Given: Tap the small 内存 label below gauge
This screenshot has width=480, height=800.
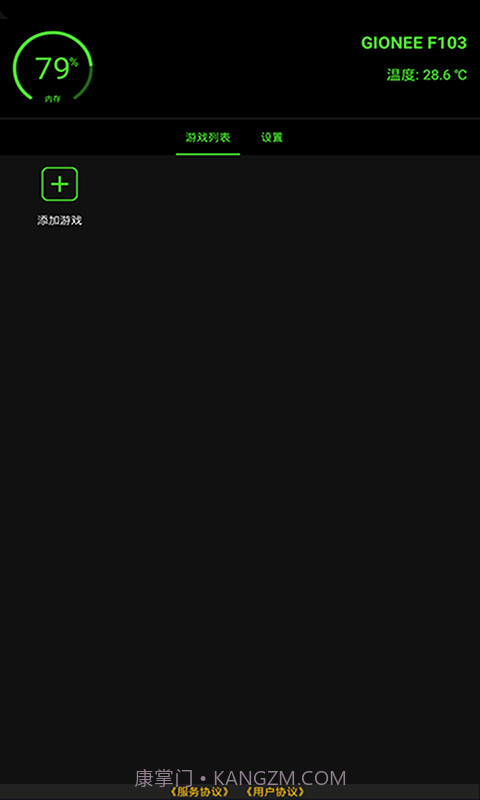Looking at the screenshot, I should click(x=53, y=99).
